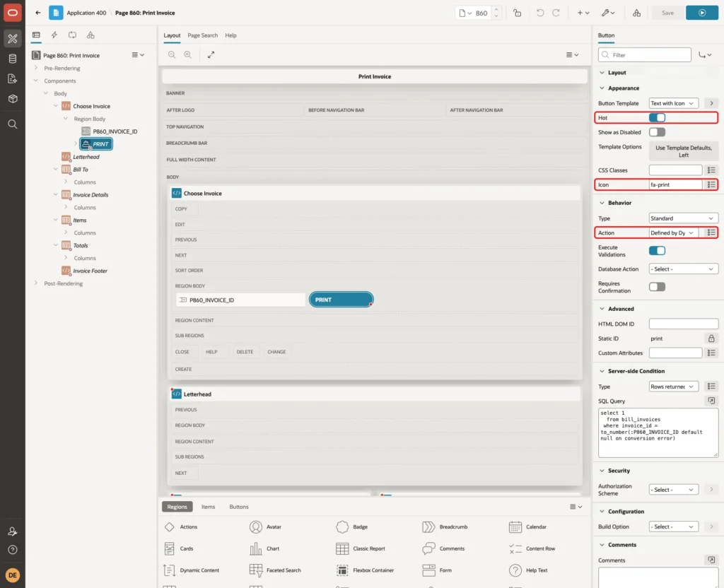Switch to the Shared Components tab icon
This screenshot has width=724, height=588.
tap(90, 35)
